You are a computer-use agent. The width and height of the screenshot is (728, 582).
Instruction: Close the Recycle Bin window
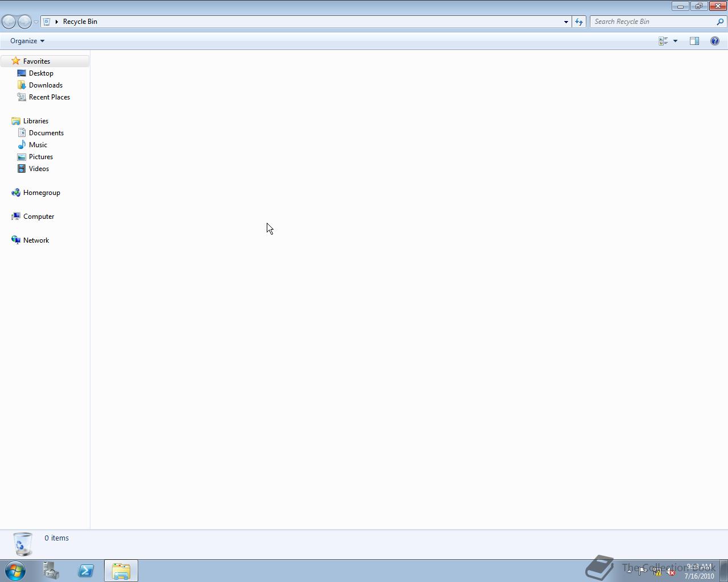click(x=717, y=6)
